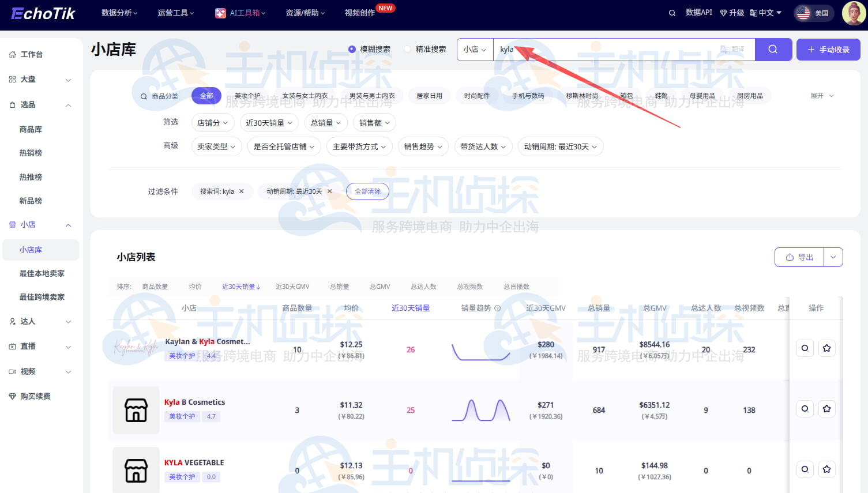Open the 店铺分 filter dropdown

tap(212, 122)
